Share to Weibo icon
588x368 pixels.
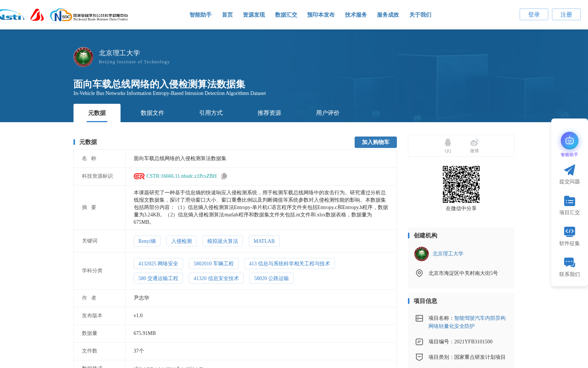474,142
